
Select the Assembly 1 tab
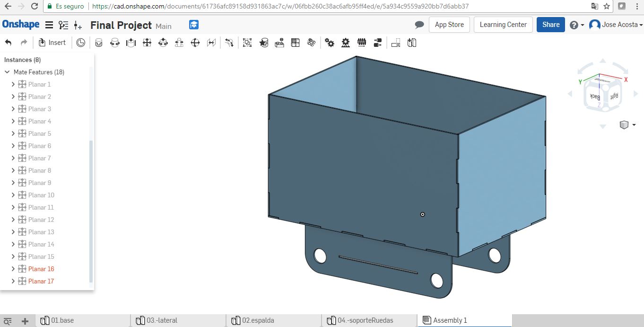pyautogui.click(x=465, y=320)
